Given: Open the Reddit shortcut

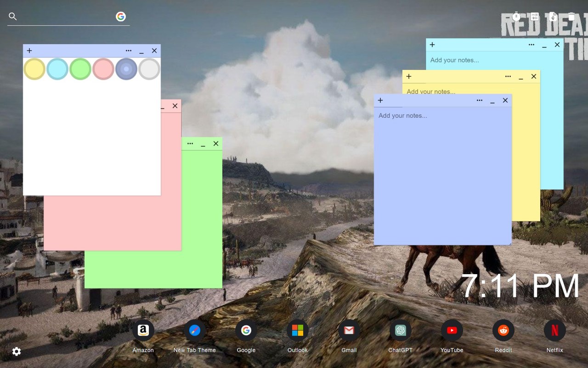Looking at the screenshot, I should tap(503, 330).
